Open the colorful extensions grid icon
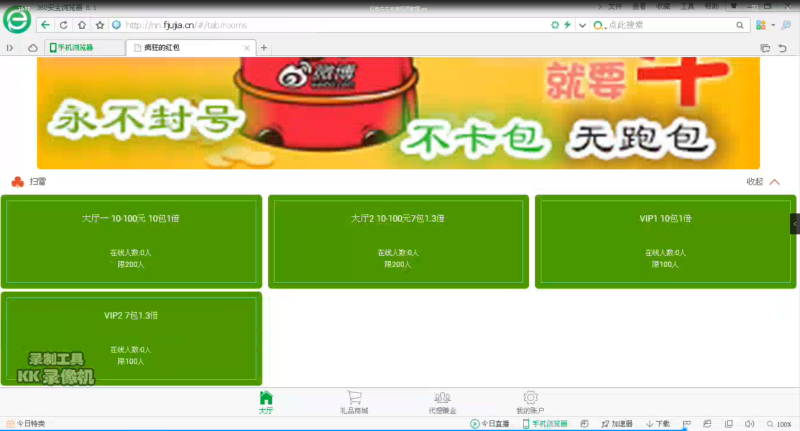This screenshot has width=800, height=431. (x=761, y=25)
